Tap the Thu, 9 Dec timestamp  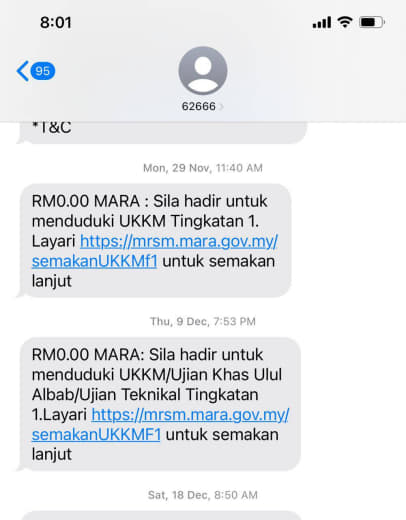point(203,321)
